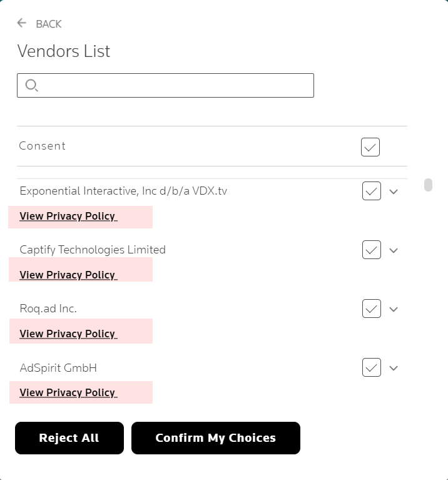Uncheck Exponential Interactive vendor consent
Viewport: 448px width, 480px height.
click(372, 191)
